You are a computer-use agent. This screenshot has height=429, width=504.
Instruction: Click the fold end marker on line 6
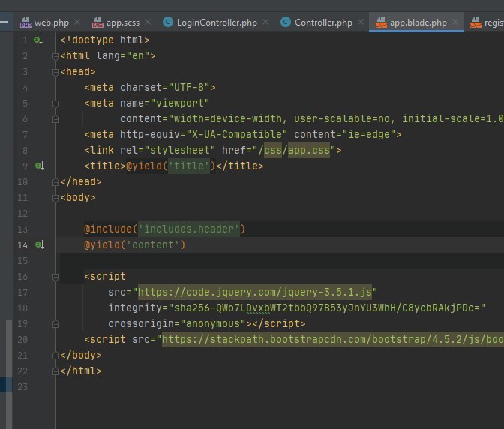point(55,119)
